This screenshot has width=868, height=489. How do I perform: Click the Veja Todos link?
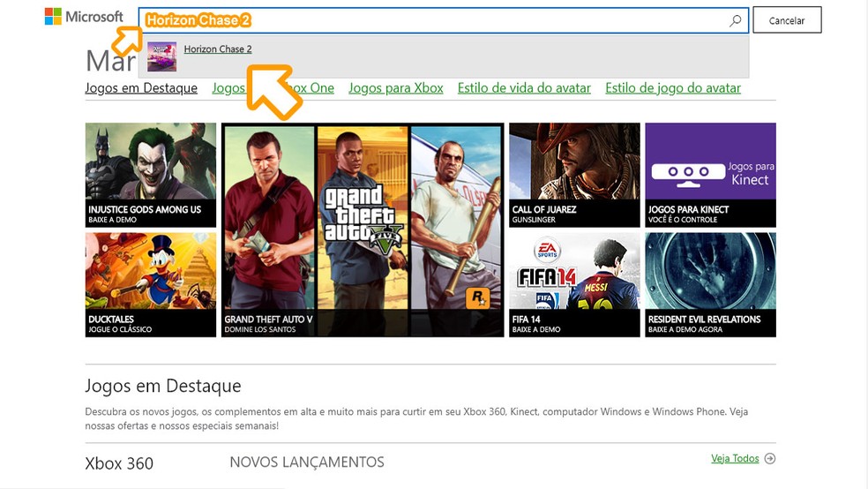(x=735, y=458)
